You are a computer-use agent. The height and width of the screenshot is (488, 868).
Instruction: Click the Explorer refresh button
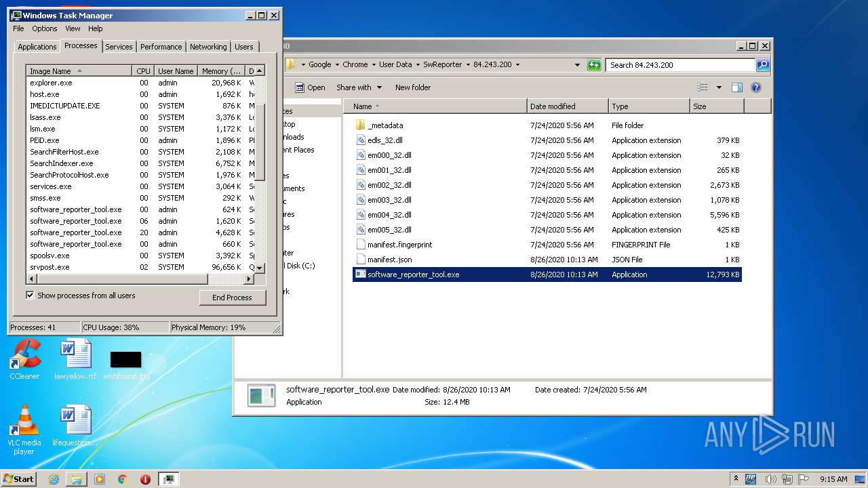tap(594, 65)
